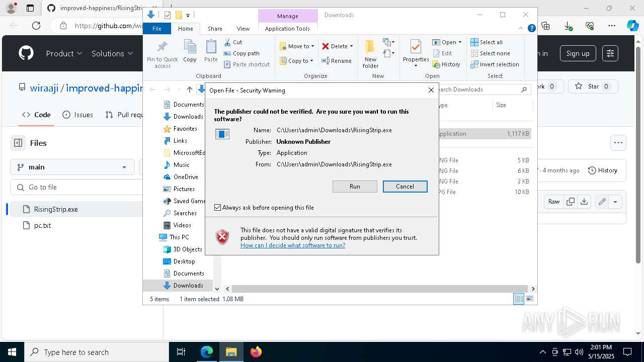
Task: Click Select all in ribbon
Action: 487,42
